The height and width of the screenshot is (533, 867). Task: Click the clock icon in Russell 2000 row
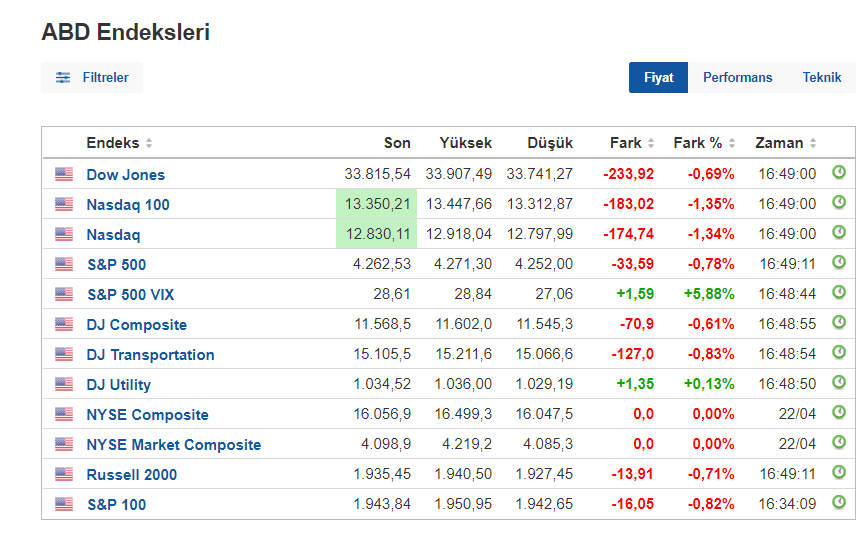[839, 473]
